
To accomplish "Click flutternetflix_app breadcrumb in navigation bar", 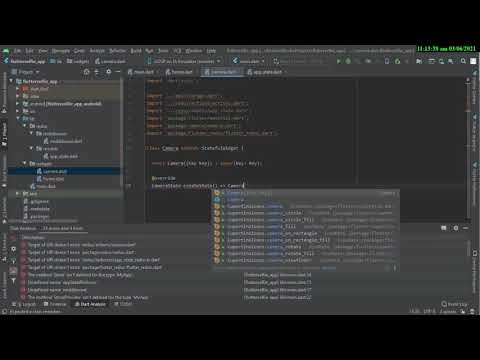I will [25, 61].
